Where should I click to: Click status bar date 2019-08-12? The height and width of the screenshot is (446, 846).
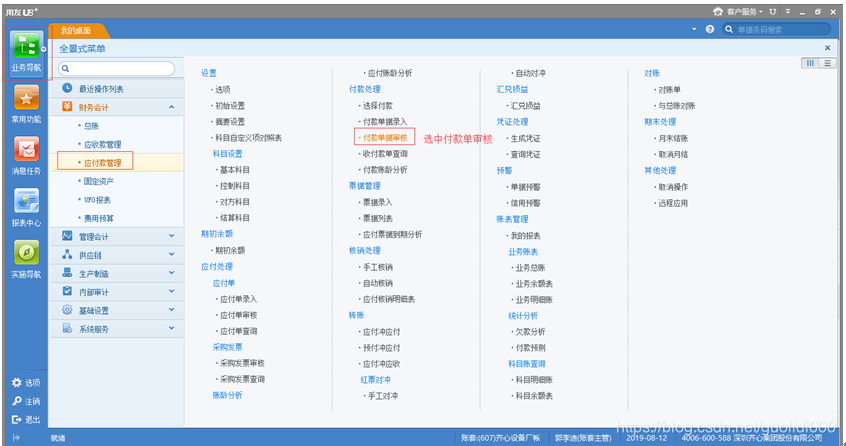tap(646, 437)
